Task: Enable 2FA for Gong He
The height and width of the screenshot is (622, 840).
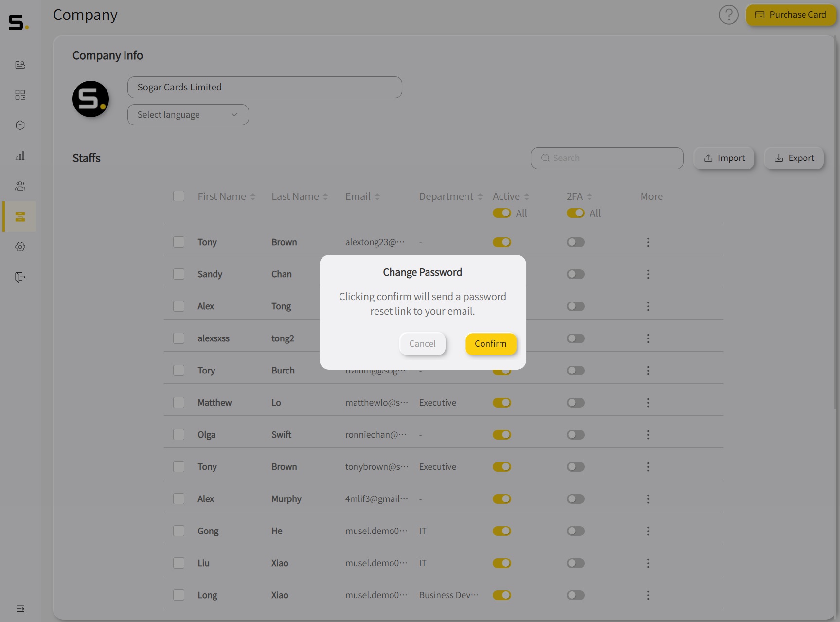Action: pos(575,531)
